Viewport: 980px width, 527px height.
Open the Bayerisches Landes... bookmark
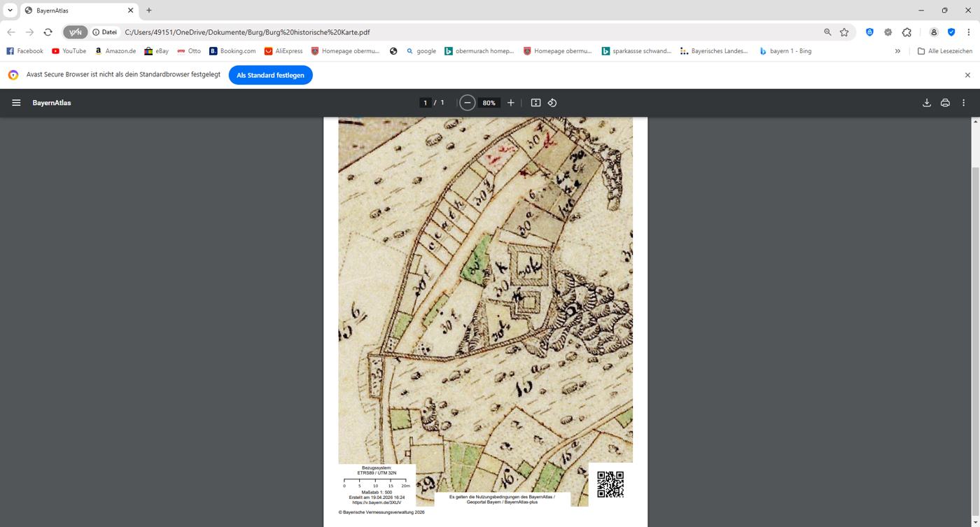click(x=714, y=51)
